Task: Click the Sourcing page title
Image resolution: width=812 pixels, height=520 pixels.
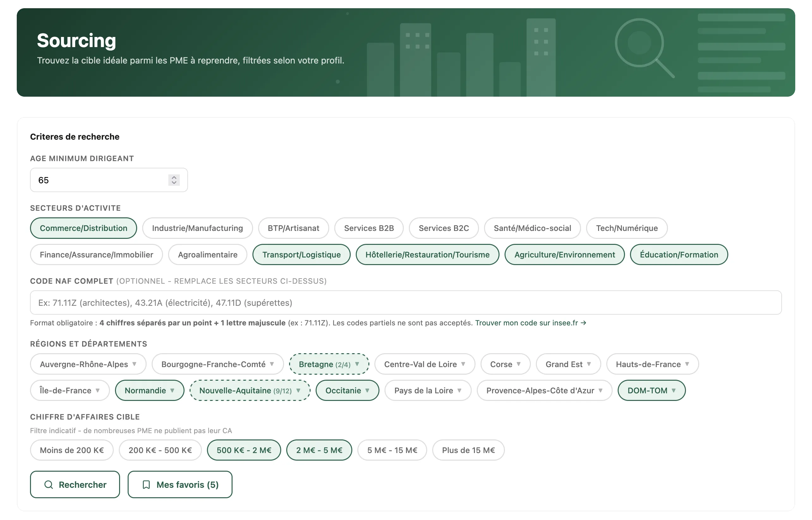Action: pos(76,40)
